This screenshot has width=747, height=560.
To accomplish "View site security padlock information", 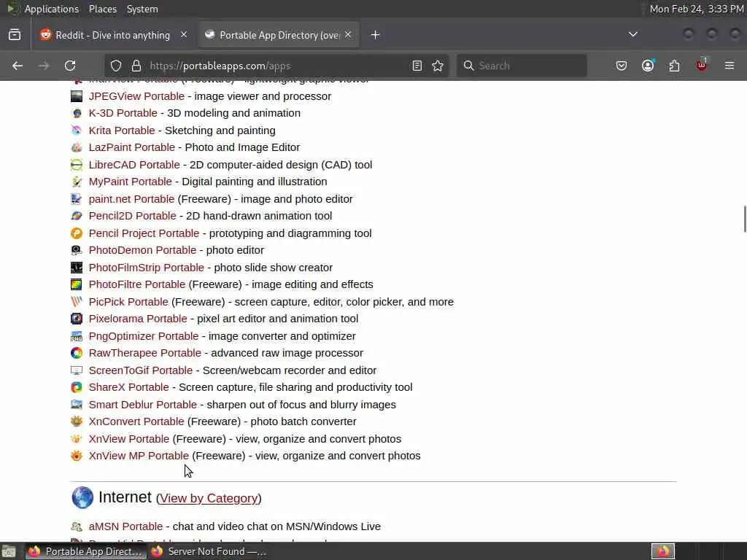I will (x=136, y=66).
